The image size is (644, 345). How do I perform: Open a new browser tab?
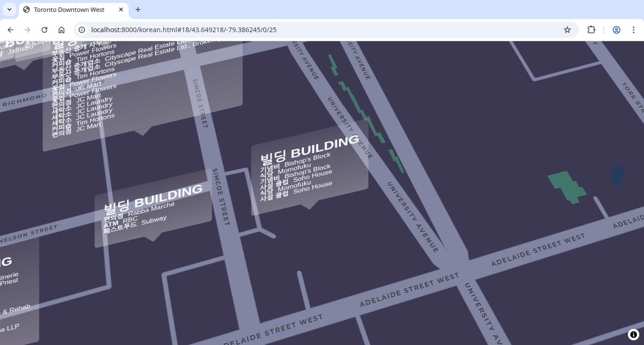click(138, 10)
